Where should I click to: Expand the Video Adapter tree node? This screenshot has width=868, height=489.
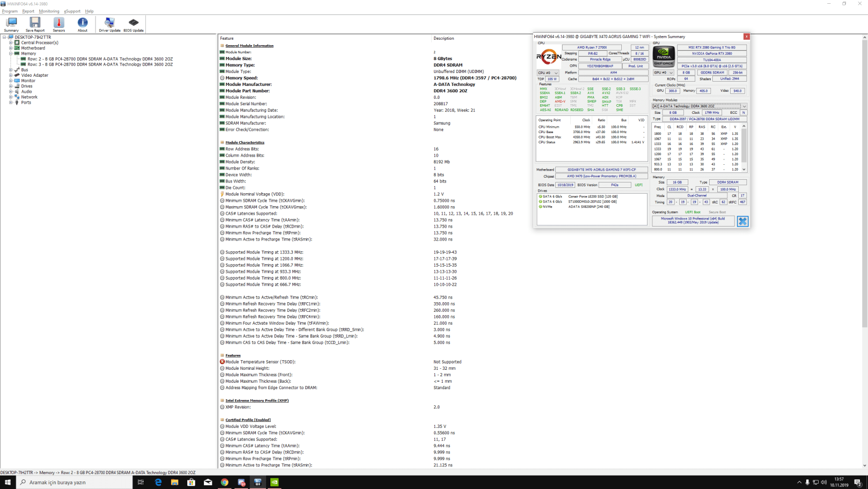(11, 75)
